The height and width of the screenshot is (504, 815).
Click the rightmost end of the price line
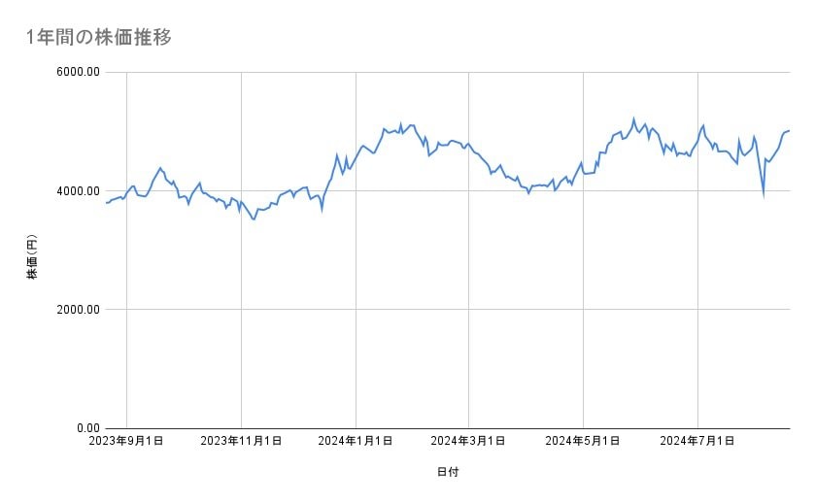[x=789, y=130]
